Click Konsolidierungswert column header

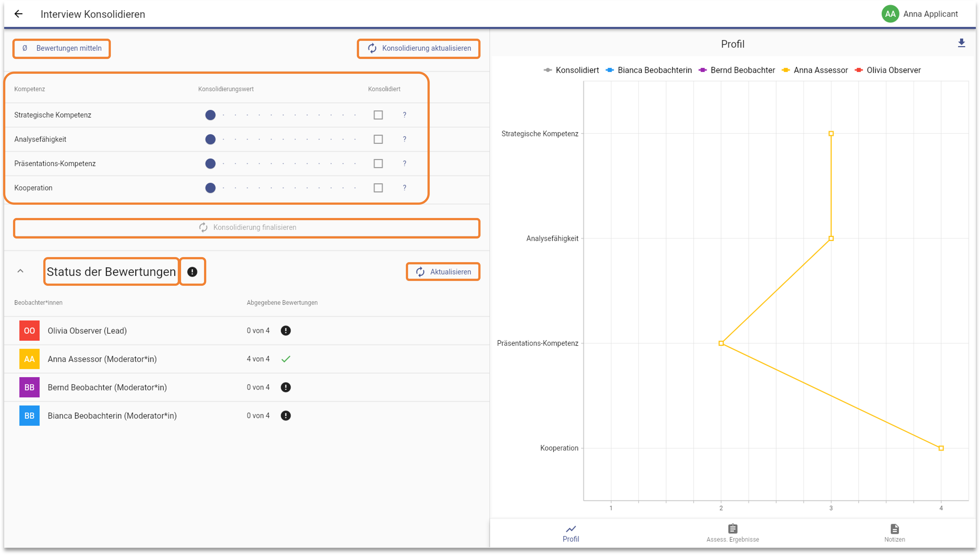[225, 89]
